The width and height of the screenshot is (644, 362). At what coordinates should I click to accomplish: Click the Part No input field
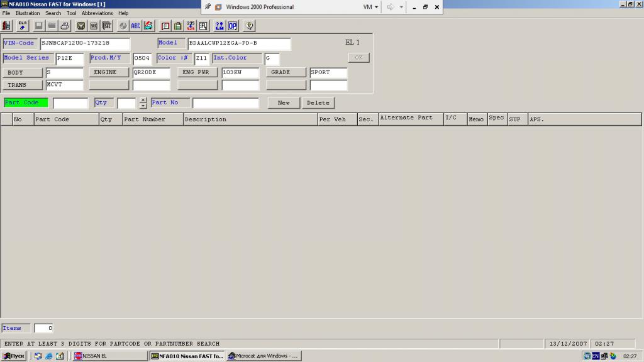(226, 103)
